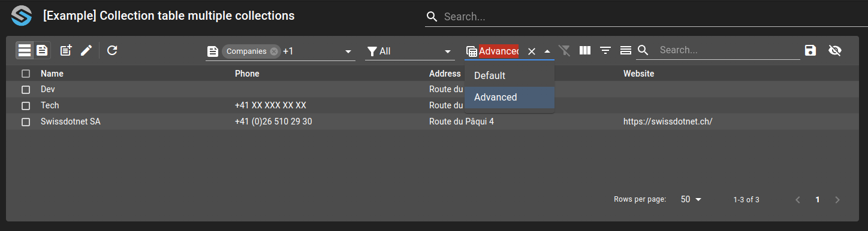Click the Swissdotnet logo icon
868x231 pixels.
pos(21,16)
